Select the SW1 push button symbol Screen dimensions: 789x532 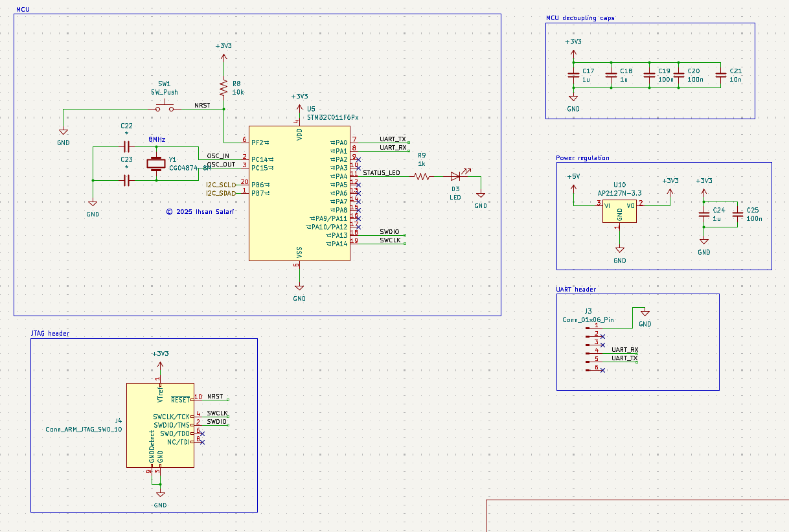click(165, 107)
